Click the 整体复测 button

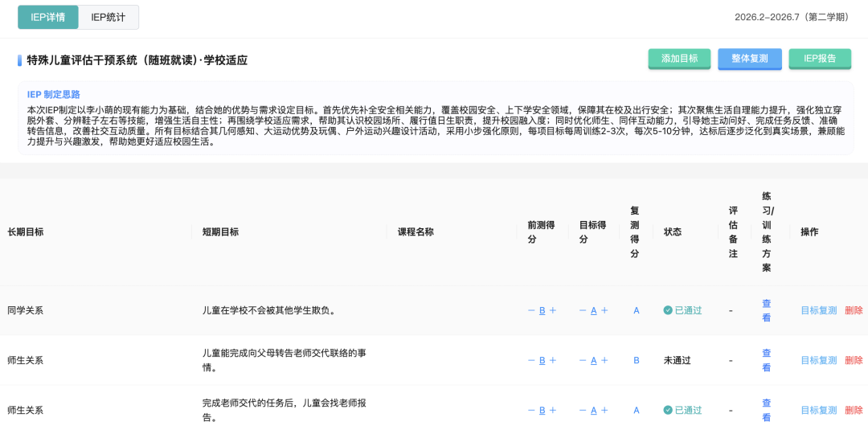(750, 59)
